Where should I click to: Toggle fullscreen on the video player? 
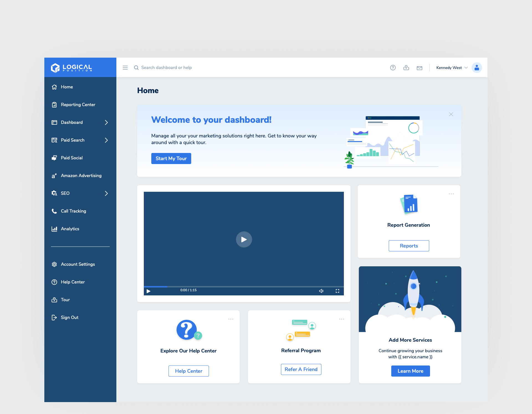[337, 291]
